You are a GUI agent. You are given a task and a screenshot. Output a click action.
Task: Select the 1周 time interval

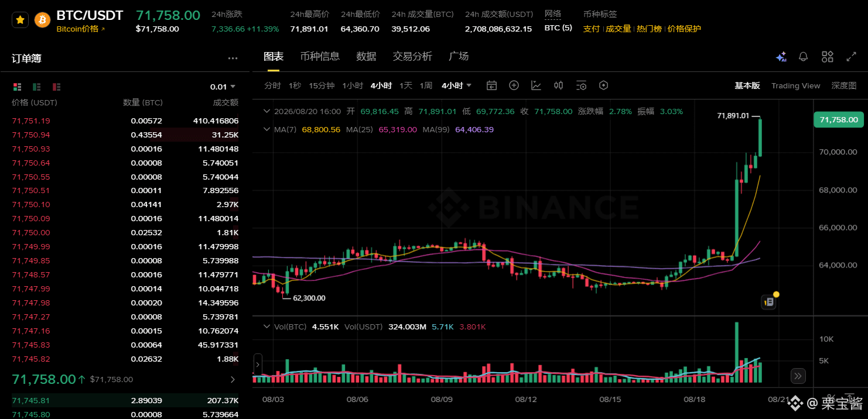point(426,85)
